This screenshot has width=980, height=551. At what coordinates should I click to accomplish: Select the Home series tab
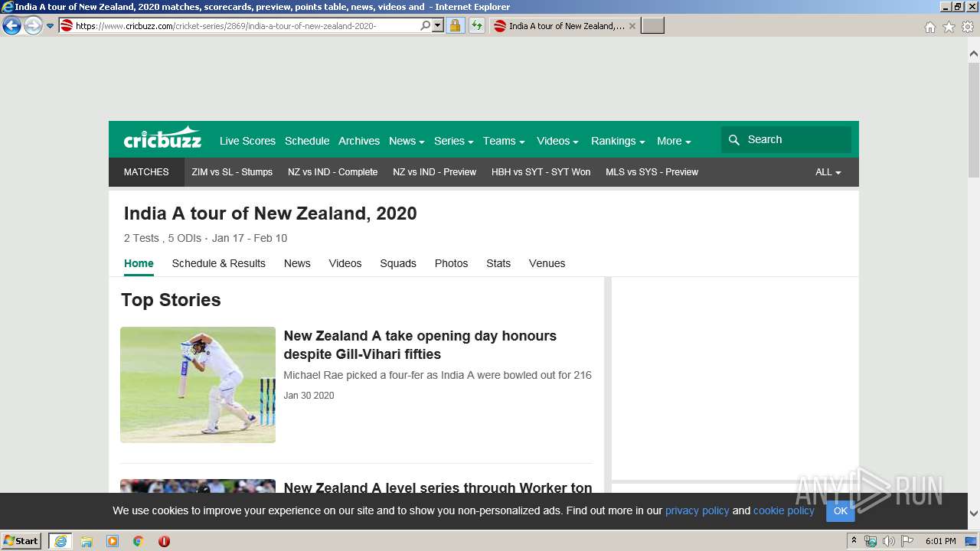coord(139,263)
